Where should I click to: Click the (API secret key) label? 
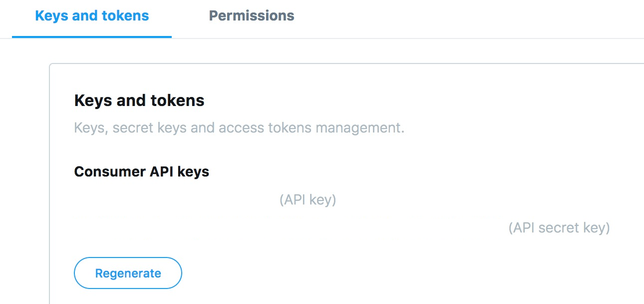(559, 228)
